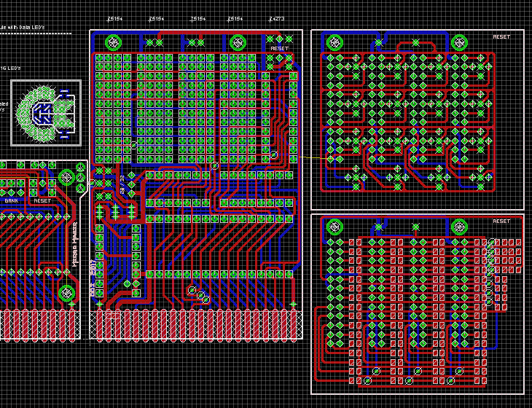Image resolution: width=532 pixels, height=408 pixels.
Task: Pick top-right board's left mounting hole
Action: pyautogui.click(x=335, y=43)
